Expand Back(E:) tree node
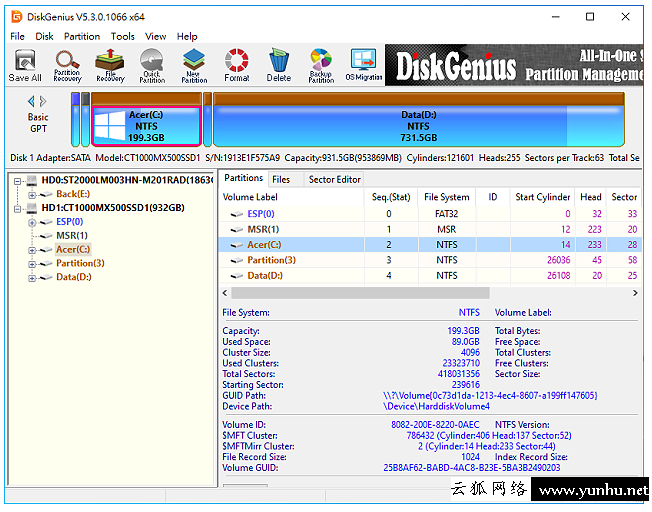 [x=32, y=195]
